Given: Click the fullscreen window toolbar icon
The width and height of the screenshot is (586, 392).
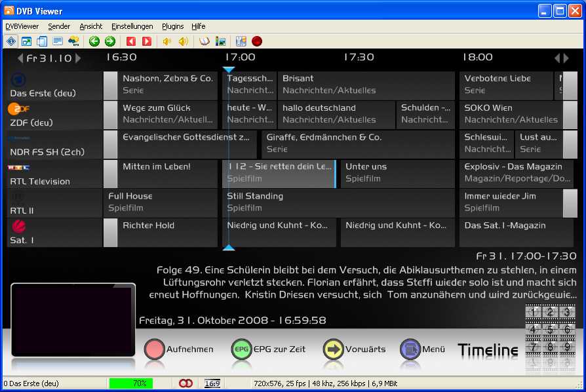Looking at the screenshot, I should click(26, 41).
